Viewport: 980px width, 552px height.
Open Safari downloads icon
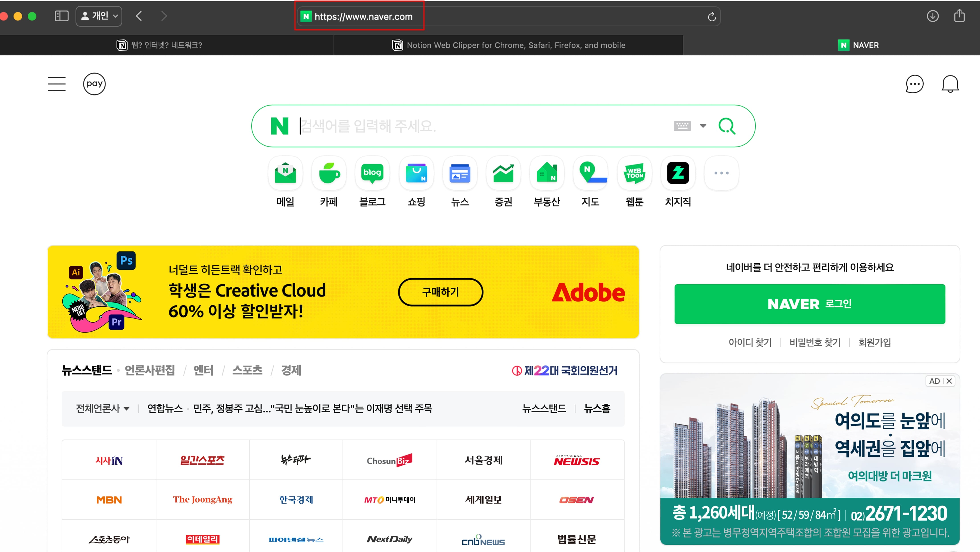click(932, 16)
